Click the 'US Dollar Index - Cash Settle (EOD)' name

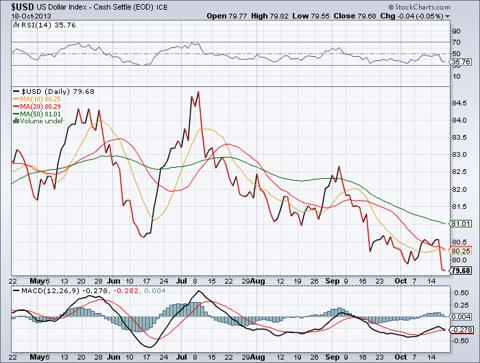tap(95, 7)
